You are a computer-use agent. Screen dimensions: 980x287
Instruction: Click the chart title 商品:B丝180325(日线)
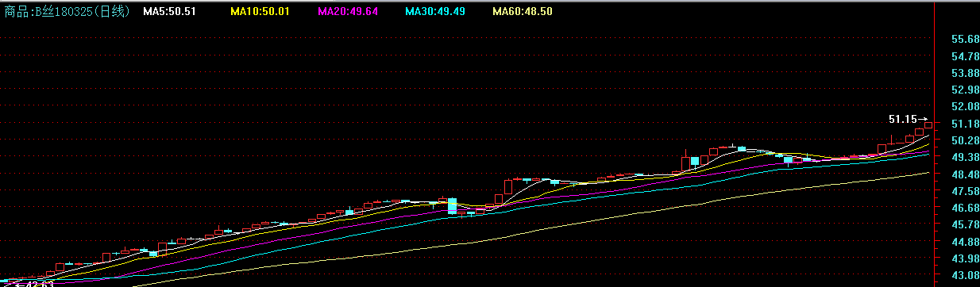pyautogui.click(x=67, y=12)
